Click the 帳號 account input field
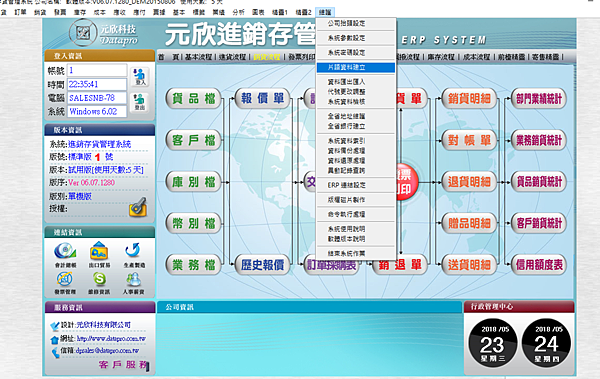Image resolution: width=600 pixels, height=379 pixels. click(97, 70)
